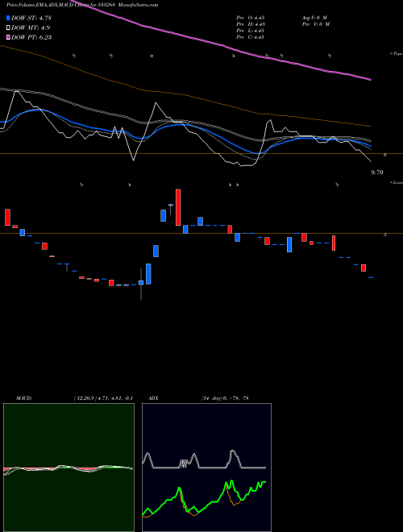Click the white DOW MT legend swatch

(8, 28)
